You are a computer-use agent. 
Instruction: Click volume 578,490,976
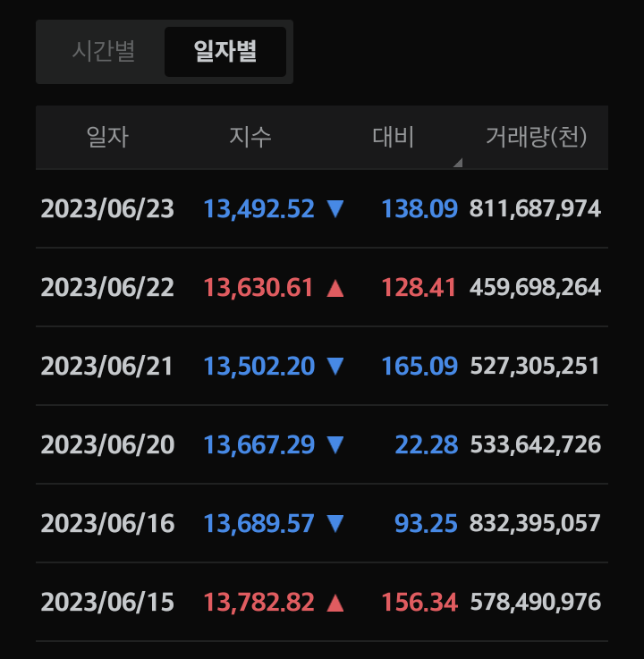(x=536, y=603)
